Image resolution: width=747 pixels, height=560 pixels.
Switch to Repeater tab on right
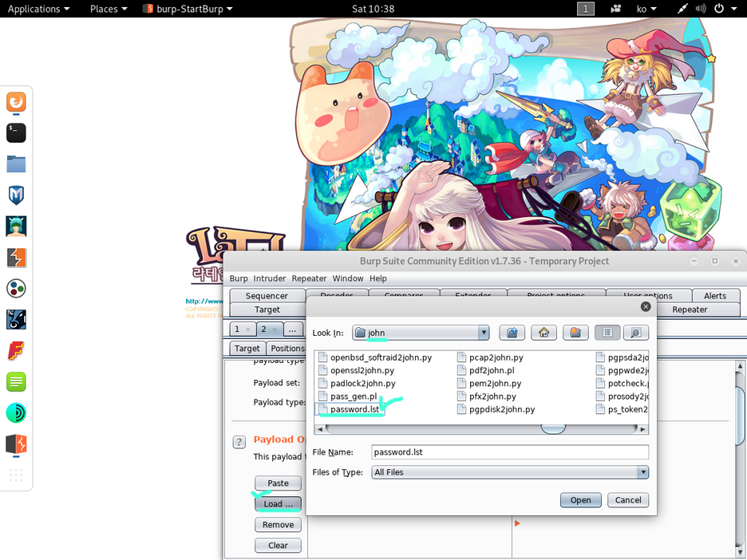[690, 310]
